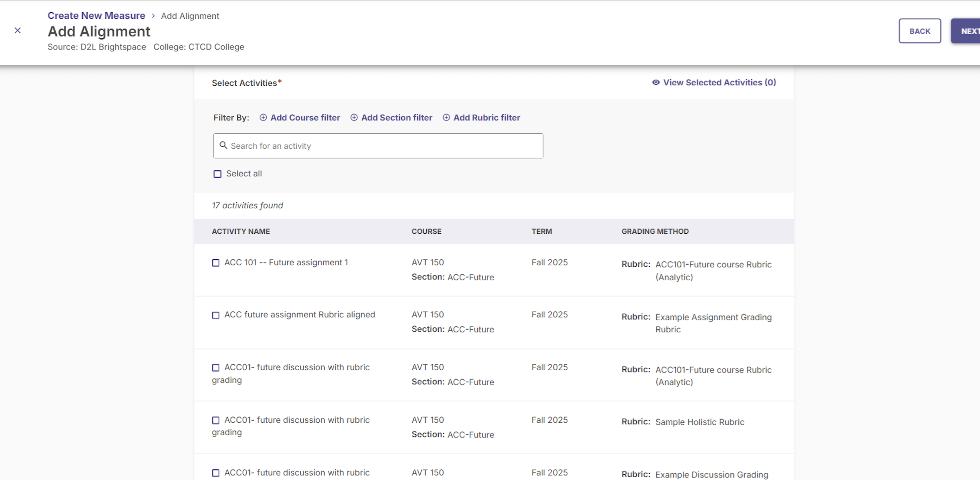The image size is (980, 480).
Task: Check ACC 101 -- Future assignment 1
Action: 216,263
